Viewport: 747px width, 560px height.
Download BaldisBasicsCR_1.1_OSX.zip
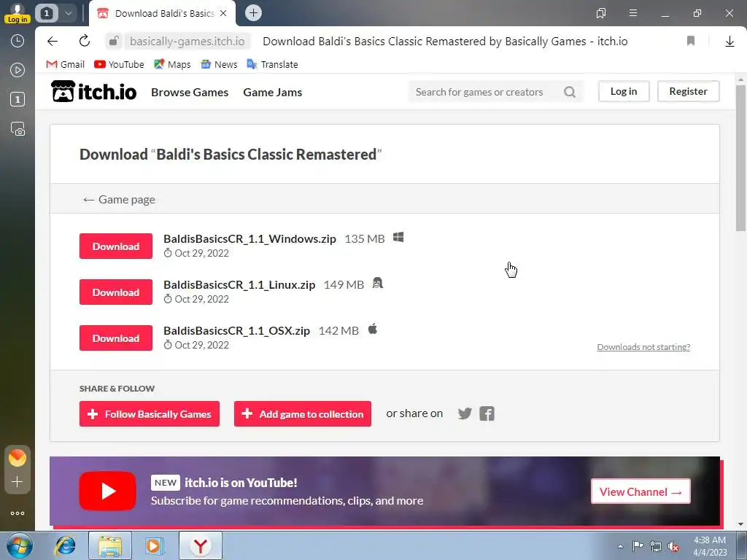coord(116,338)
